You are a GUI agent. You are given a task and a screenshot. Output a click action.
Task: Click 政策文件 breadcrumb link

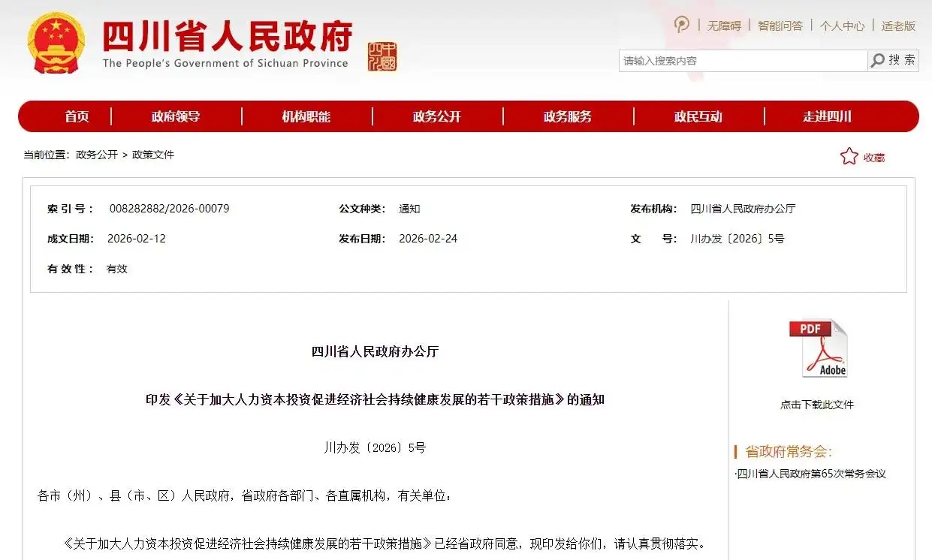click(153, 155)
